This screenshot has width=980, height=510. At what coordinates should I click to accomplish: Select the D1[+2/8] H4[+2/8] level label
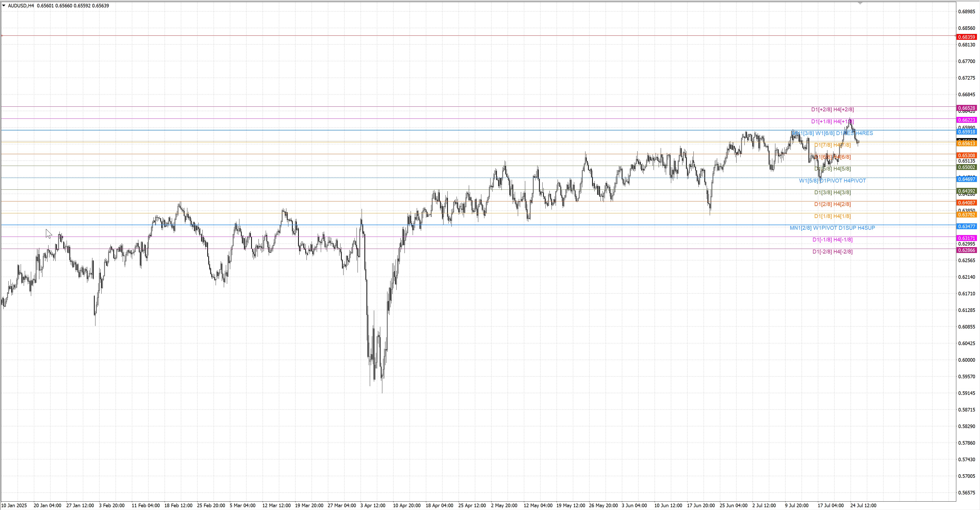point(832,110)
